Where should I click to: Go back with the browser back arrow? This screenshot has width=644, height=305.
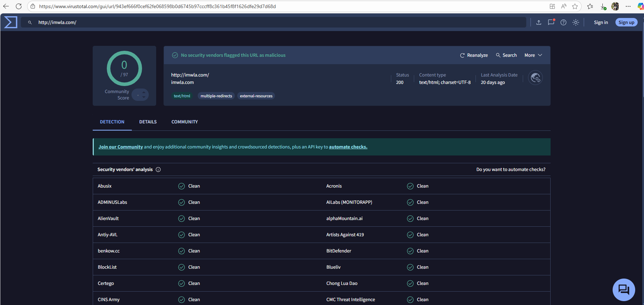pos(6,6)
